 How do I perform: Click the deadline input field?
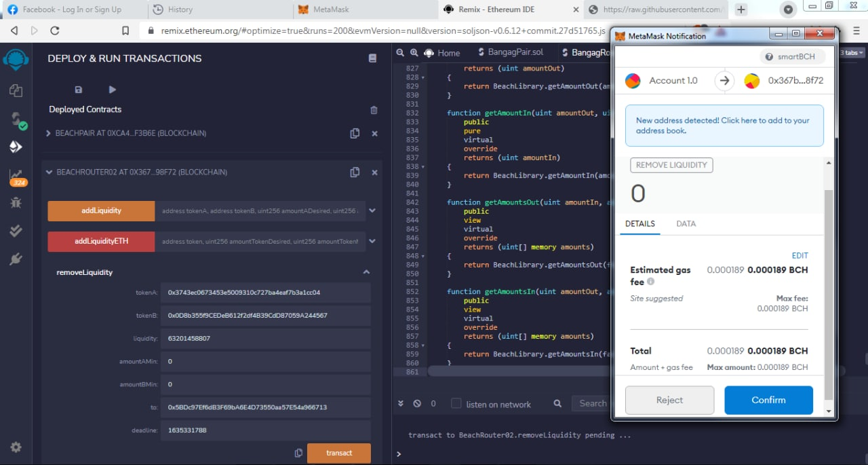point(265,430)
